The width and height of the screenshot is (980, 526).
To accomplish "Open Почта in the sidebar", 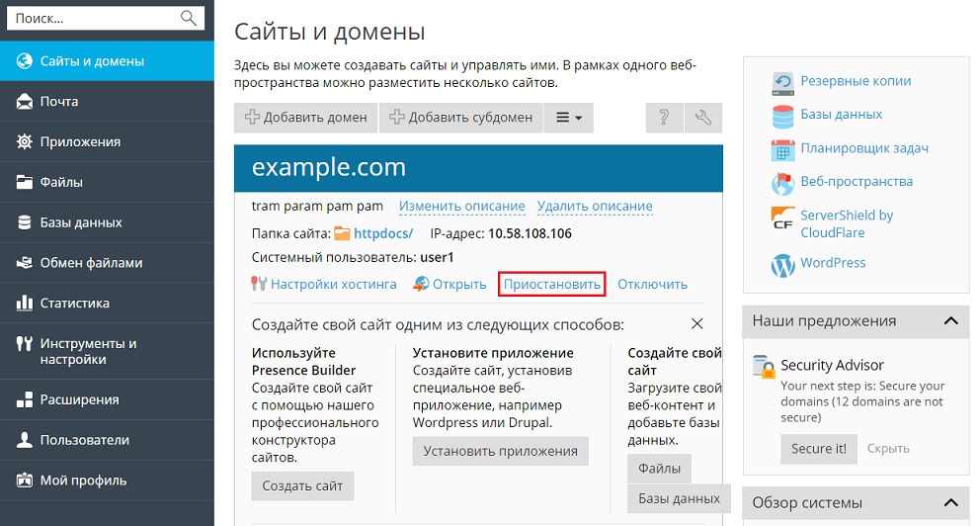I will click(59, 101).
